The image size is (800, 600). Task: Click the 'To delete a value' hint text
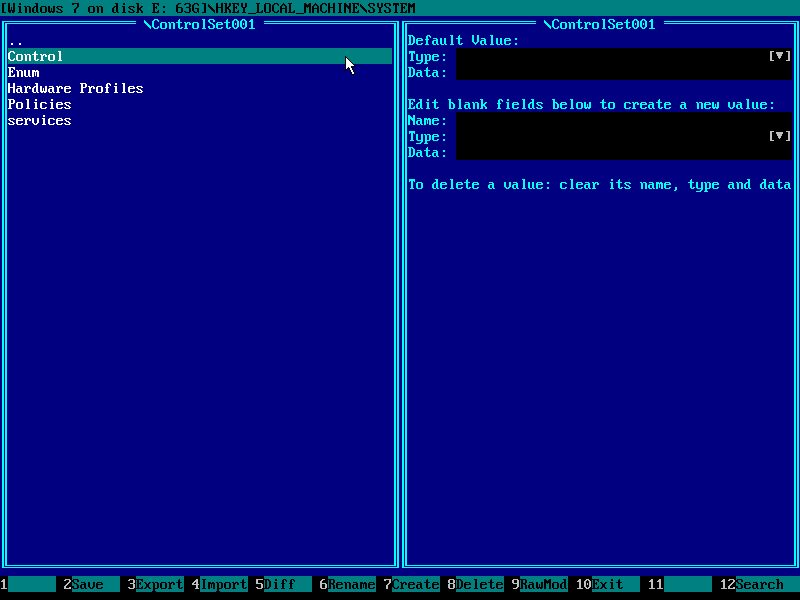pos(599,184)
